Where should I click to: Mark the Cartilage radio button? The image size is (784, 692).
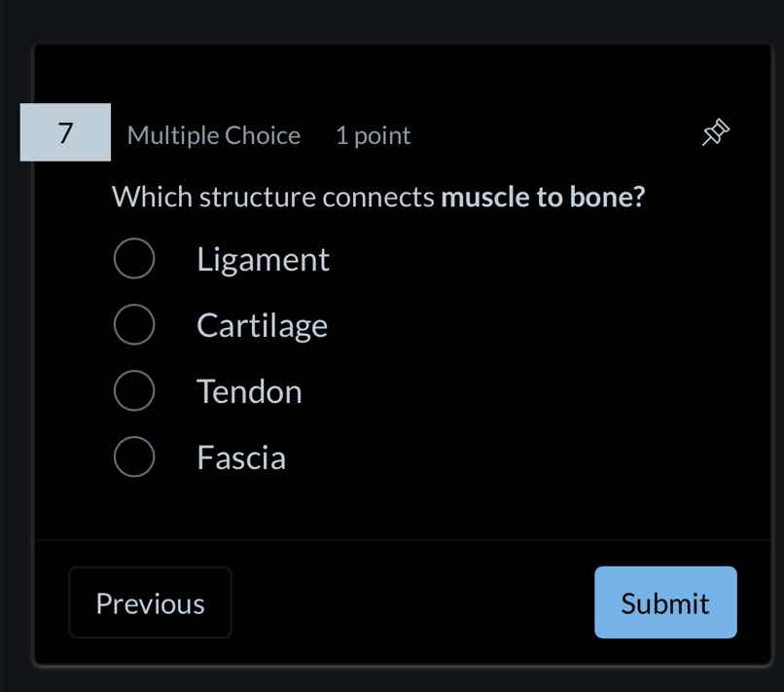pyautogui.click(x=134, y=324)
